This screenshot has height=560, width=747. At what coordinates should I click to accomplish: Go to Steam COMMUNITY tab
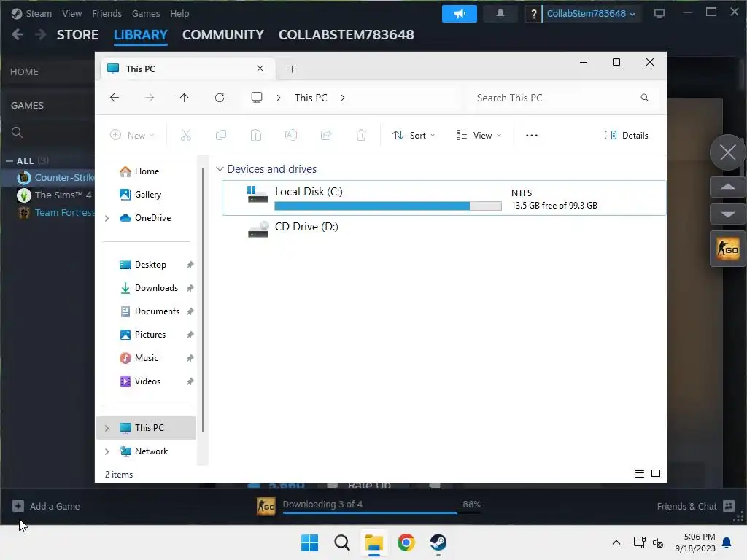coord(223,35)
